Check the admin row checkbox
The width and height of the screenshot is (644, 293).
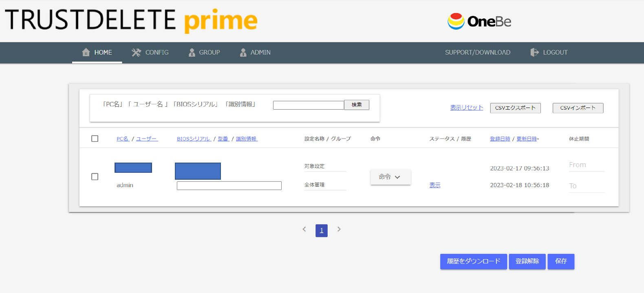[95, 176]
